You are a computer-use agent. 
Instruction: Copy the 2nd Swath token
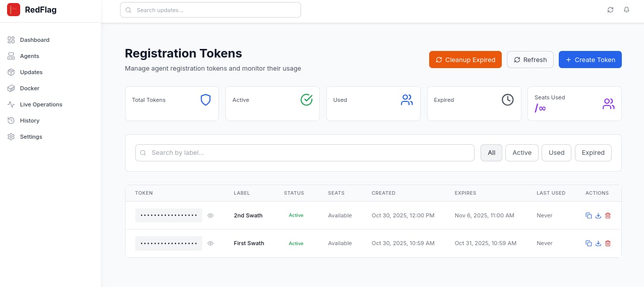coord(589,216)
